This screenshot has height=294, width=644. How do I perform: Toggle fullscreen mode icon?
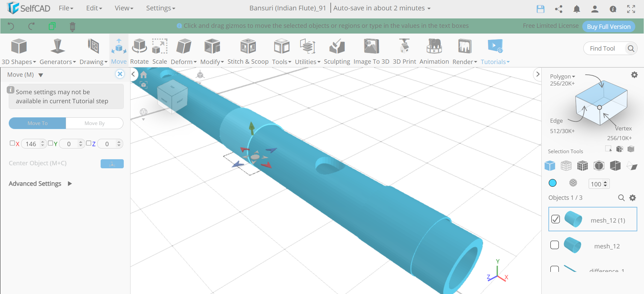coord(631,9)
